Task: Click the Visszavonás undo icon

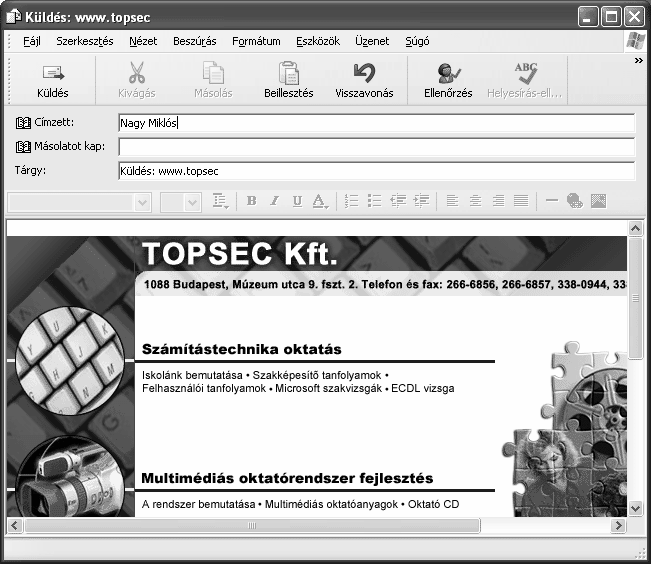Action: [x=364, y=73]
